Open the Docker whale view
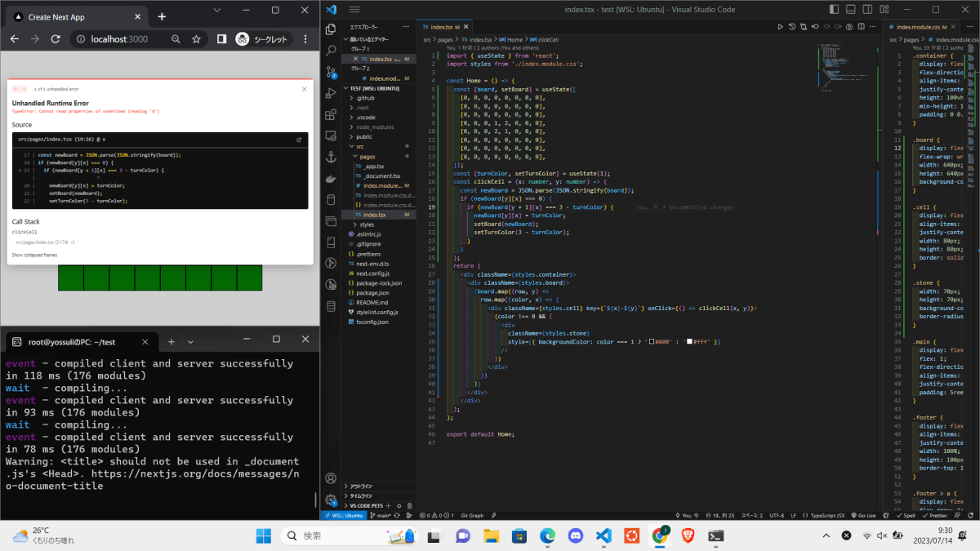Image resolution: width=980 pixels, height=551 pixels. coord(331,179)
